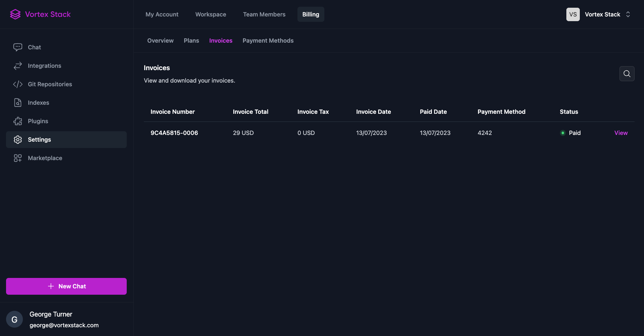644x336 pixels.
Task: Click the george@vortexstack.com email
Action: click(64, 325)
